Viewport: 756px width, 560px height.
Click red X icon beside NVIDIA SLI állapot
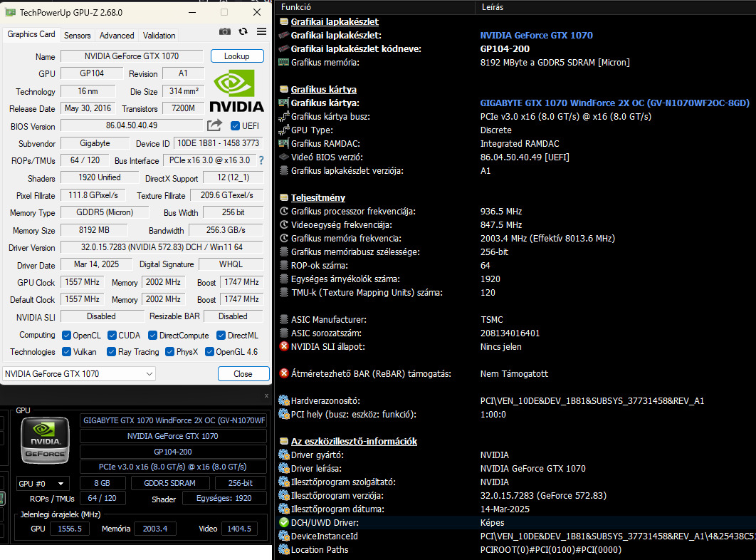coord(284,346)
